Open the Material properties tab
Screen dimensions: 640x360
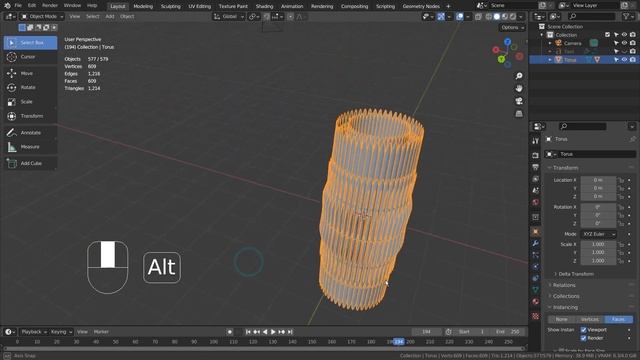coord(536,302)
